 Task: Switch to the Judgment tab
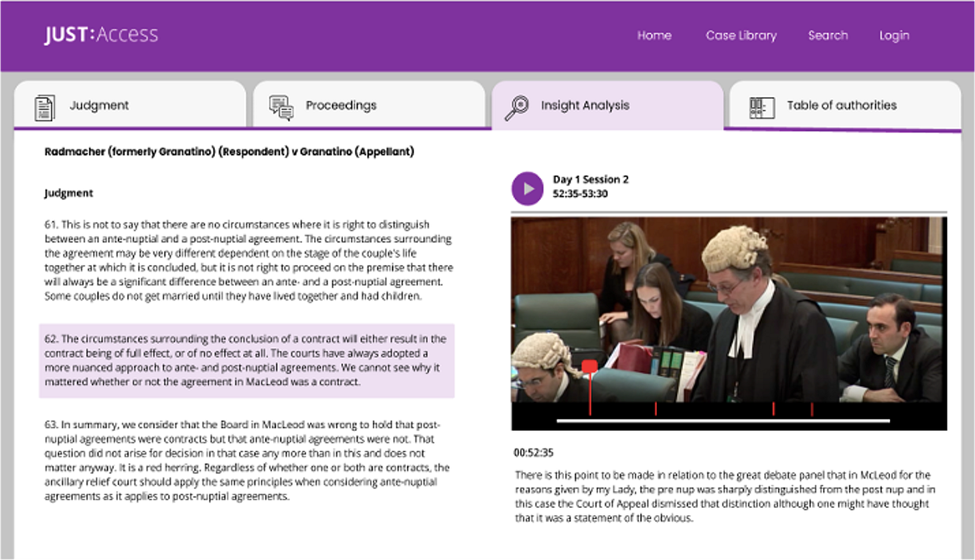click(130, 105)
